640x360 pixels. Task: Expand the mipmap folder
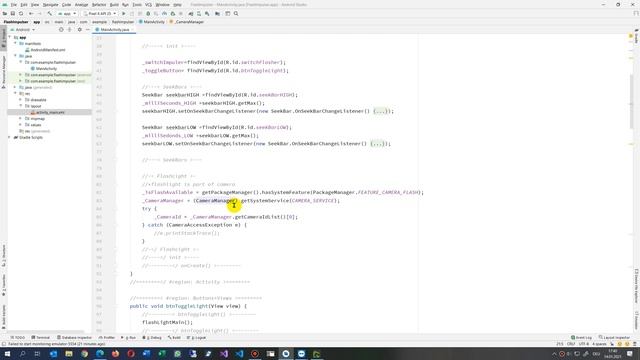tap(20, 118)
